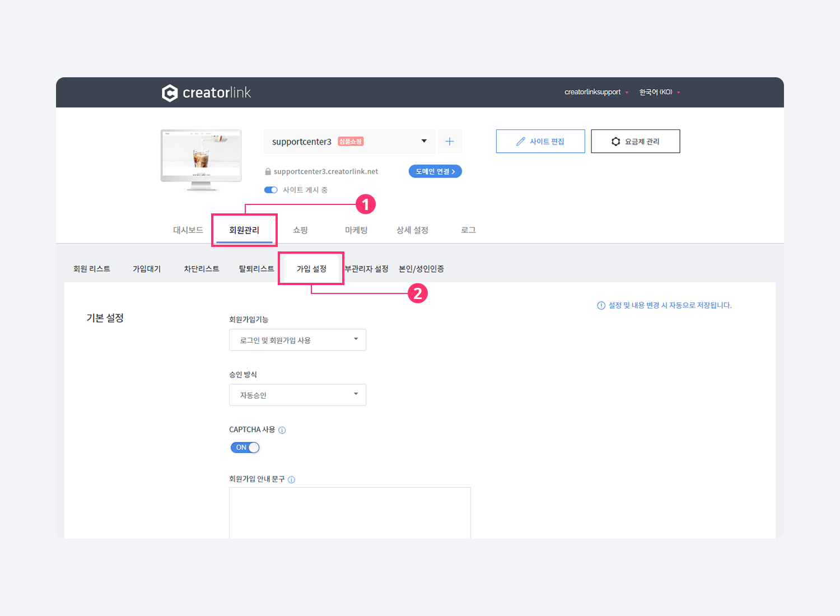This screenshot has height=616, width=840.
Task: Click the CAPTCHA info icon
Action: coord(282,430)
